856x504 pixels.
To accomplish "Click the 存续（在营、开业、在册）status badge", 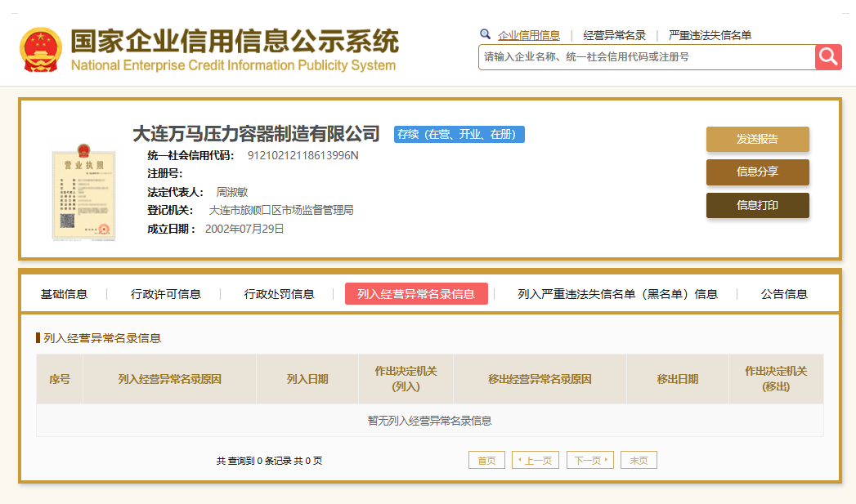I will tap(459, 134).
